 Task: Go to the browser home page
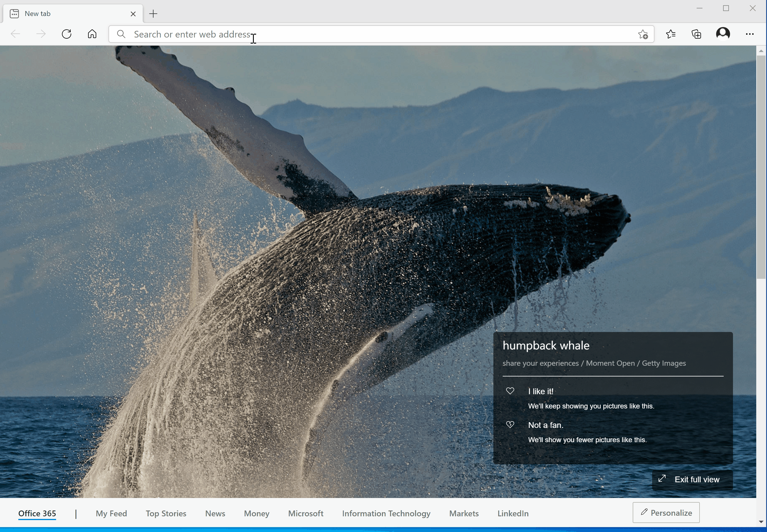(92, 34)
